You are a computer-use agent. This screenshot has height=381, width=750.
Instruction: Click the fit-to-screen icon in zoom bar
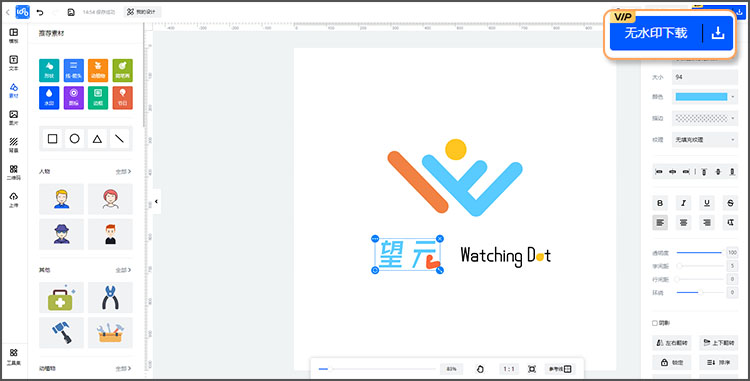pos(532,369)
